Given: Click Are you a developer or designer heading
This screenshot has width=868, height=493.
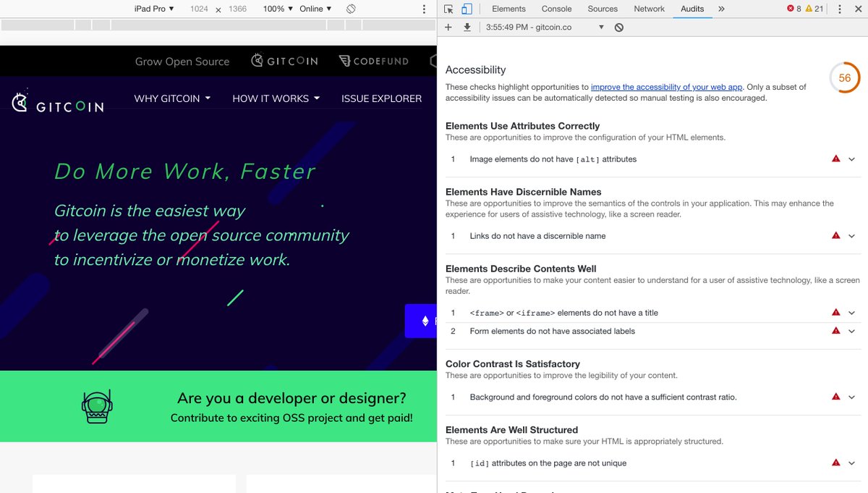Looking at the screenshot, I should pyautogui.click(x=292, y=398).
